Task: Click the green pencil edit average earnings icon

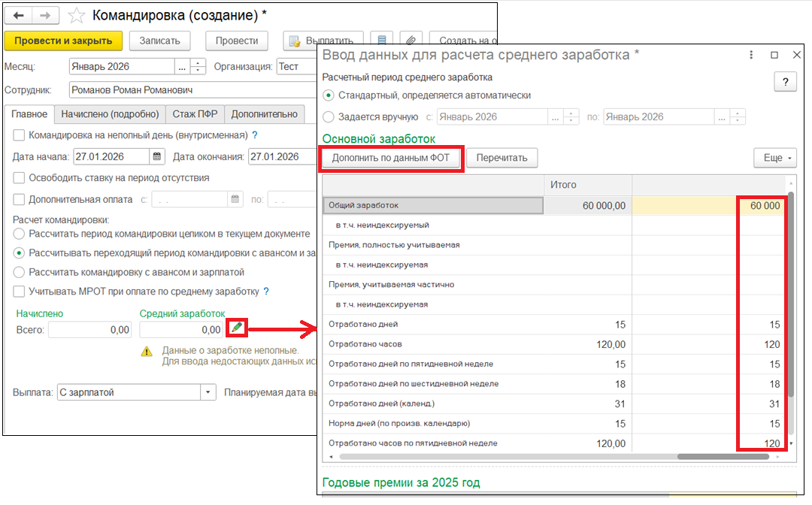Action: [237, 328]
